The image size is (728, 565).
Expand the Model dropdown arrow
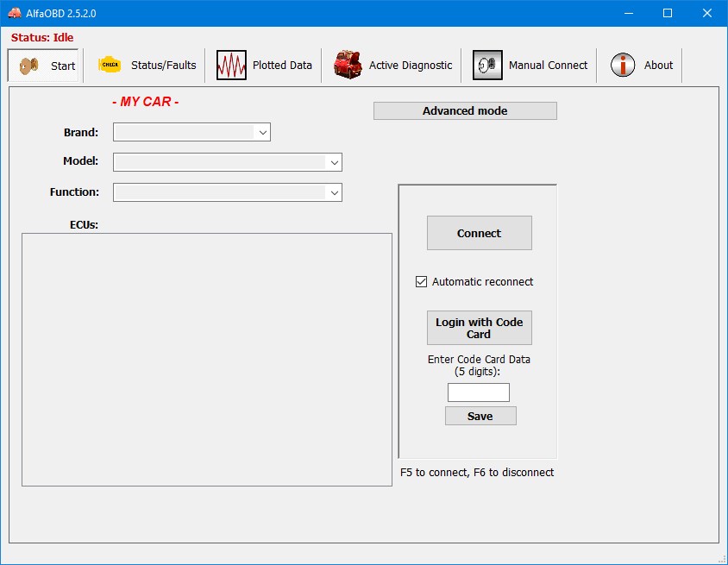point(335,162)
